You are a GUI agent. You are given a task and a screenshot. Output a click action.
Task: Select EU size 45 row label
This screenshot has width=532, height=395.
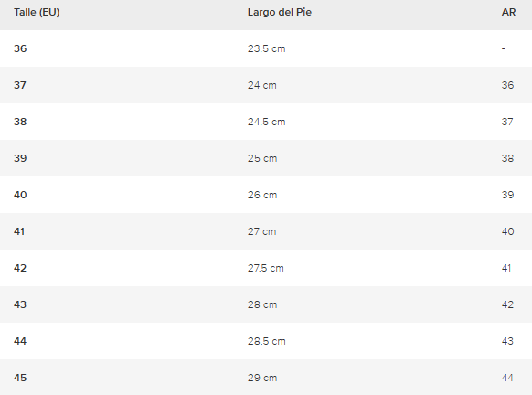coord(20,378)
